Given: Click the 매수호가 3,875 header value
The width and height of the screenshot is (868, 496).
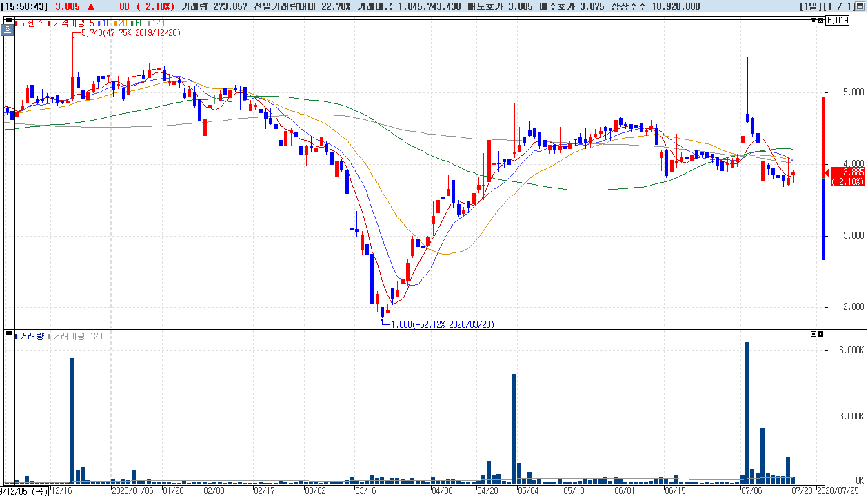Looking at the screenshot, I should click(x=572, y=6).
